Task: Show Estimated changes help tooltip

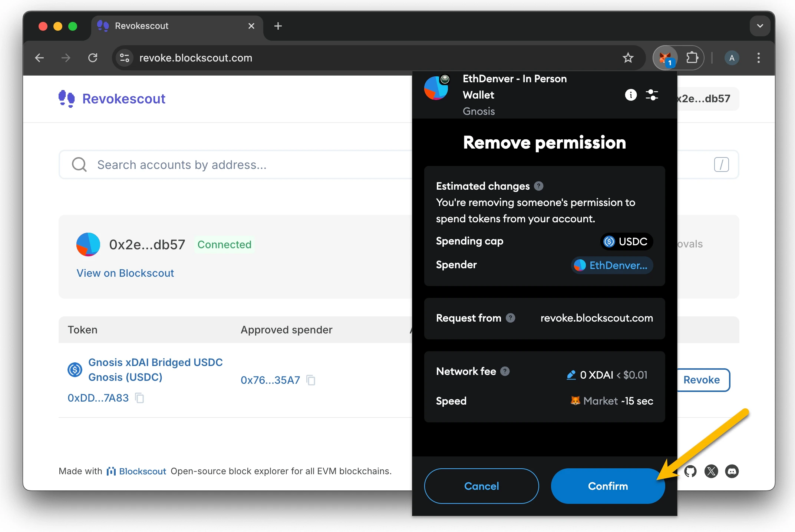Action: point(538,186)
